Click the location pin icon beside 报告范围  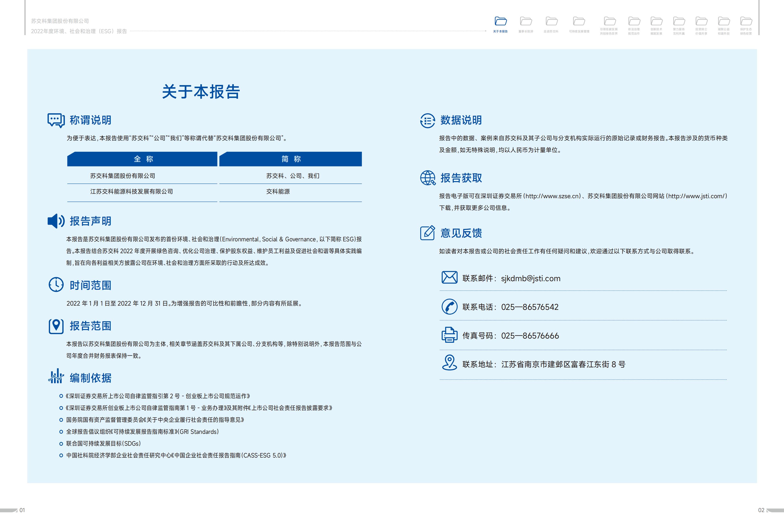click(56, 326)
